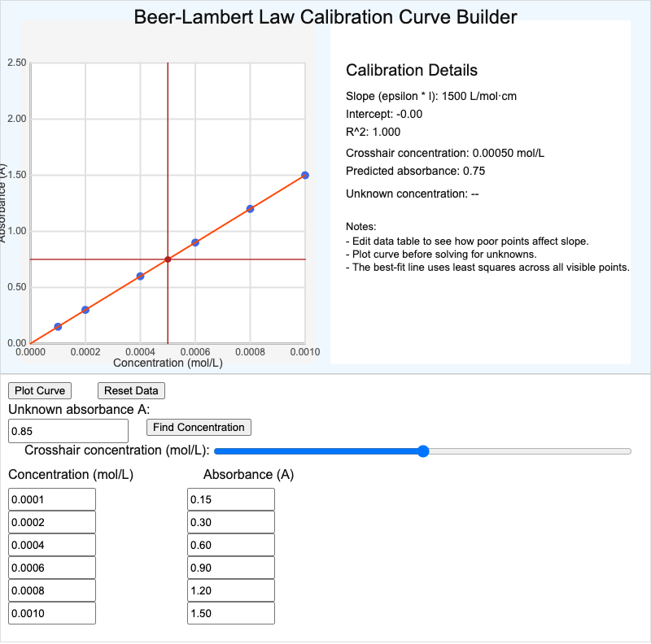The image size is (651, 644).
Task: Select the absorbance field showing 1.50
Action: coord(230,612)
